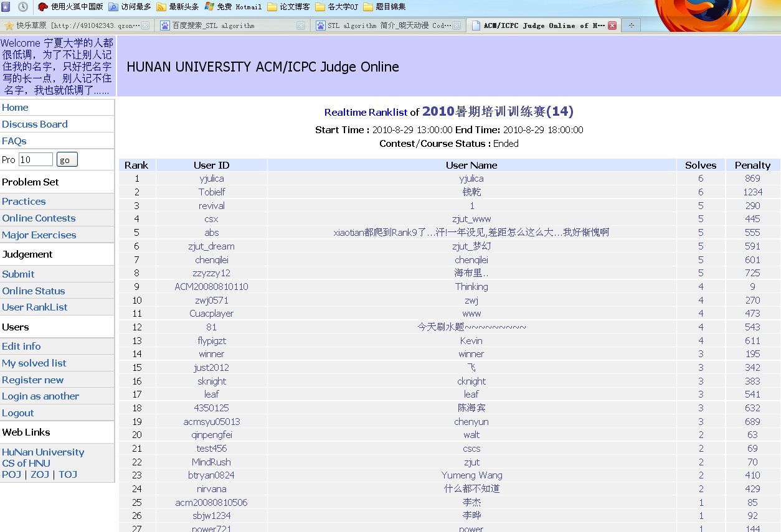Open user chenqilei in User ID column
Screen dimensions: 781x532
[x=212, y=260]
